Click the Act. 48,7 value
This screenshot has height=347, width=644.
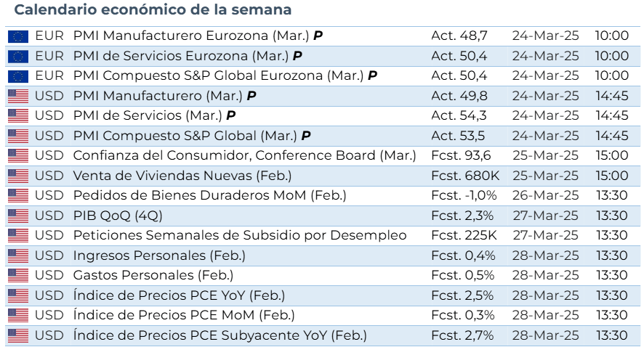coord(459,36)
